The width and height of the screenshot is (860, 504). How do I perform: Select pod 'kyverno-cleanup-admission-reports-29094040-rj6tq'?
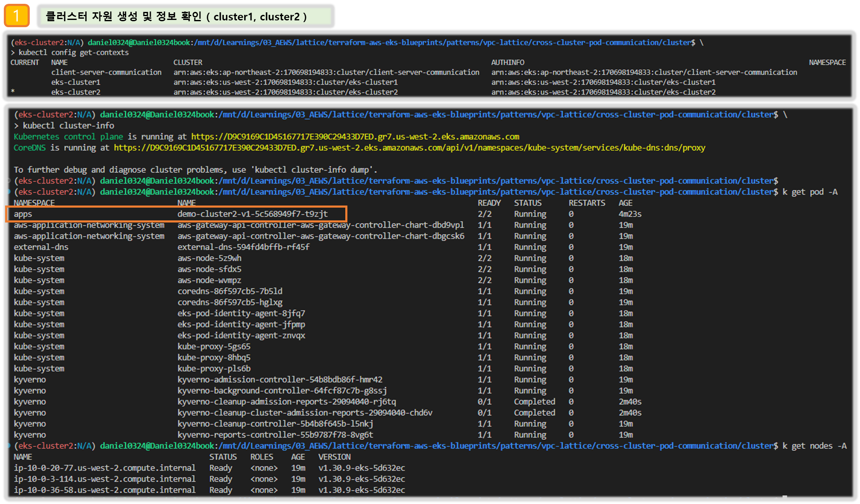[287, 402]
